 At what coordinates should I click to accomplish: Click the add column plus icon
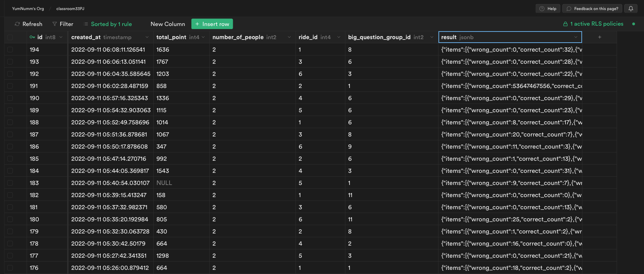click(x=600, y=37)
